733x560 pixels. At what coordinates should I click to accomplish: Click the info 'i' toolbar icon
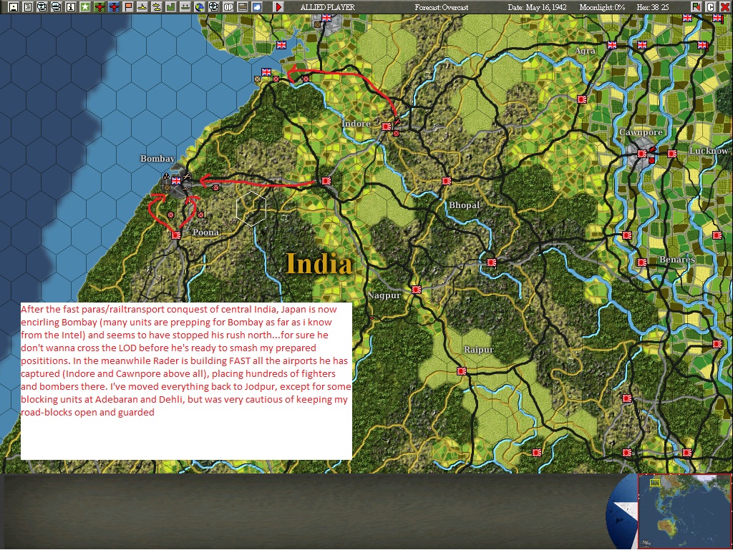pyautogui.click(x=71, y=6)
